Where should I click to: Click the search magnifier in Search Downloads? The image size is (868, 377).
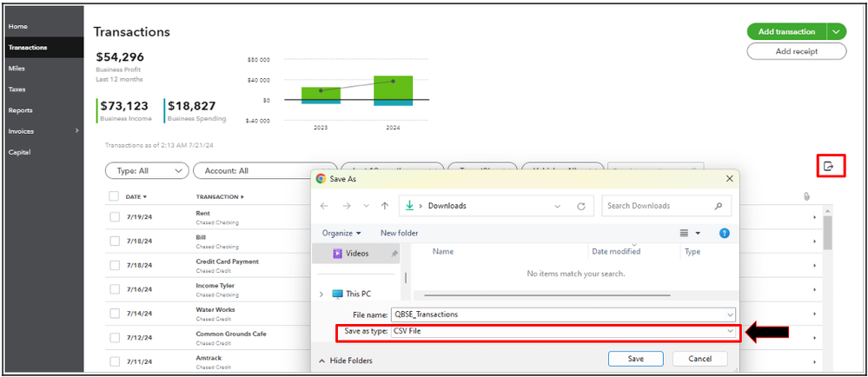(x=719, y=206)
